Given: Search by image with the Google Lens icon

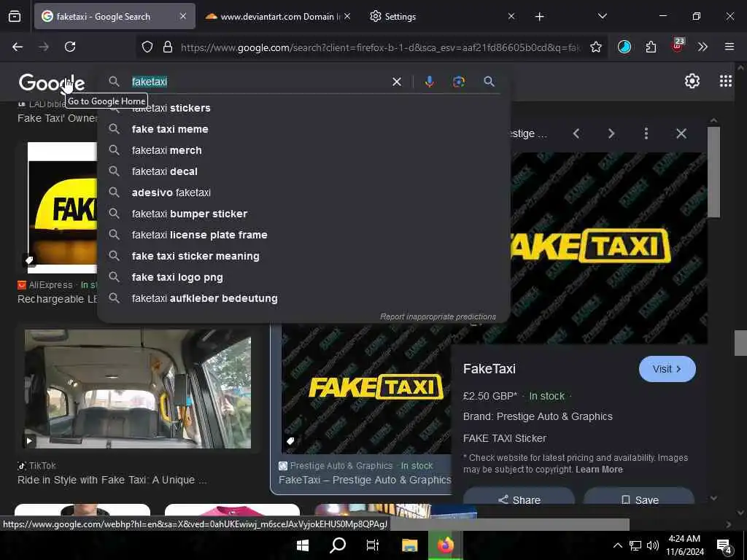Looking at the screenshot, I should click(x=458, y=82).
